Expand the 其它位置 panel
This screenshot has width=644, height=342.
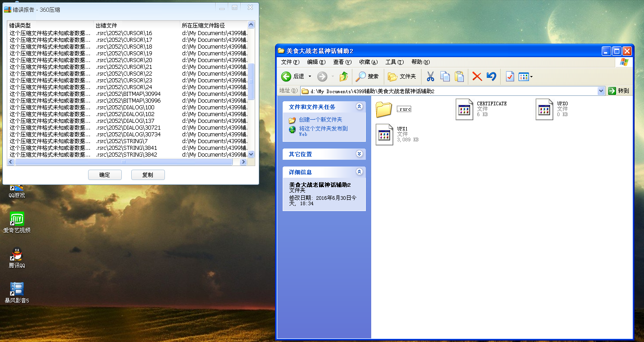tap(359, 154)
